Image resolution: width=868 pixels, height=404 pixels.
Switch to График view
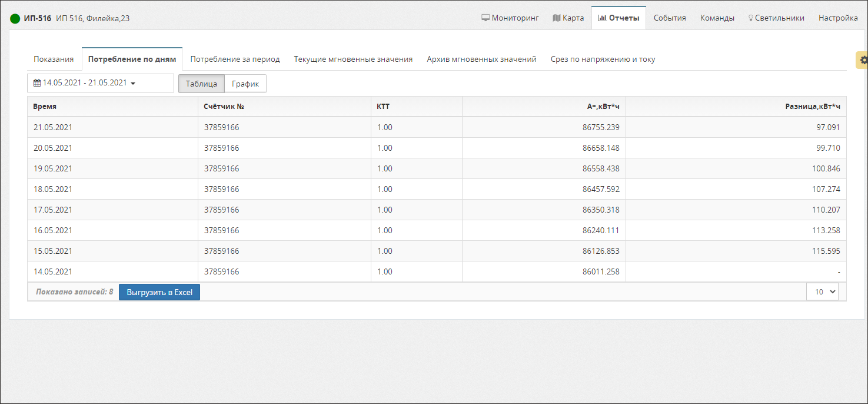[x=245, y=84]
